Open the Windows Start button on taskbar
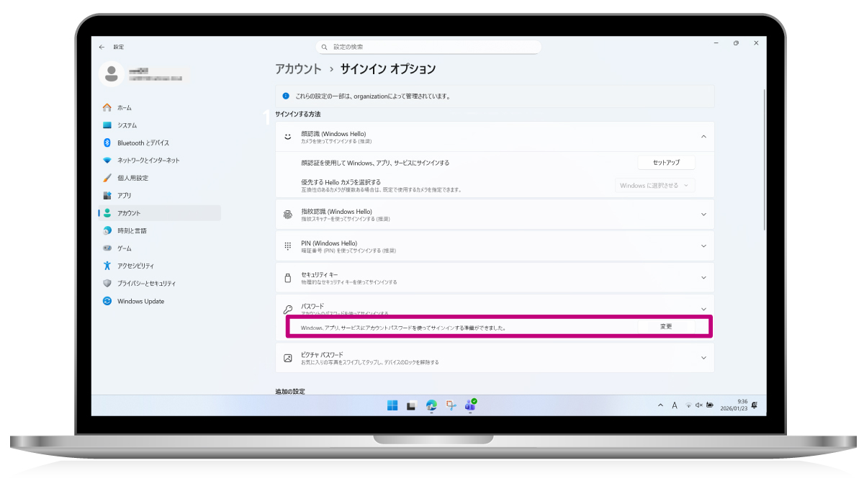 pyautogui.click(x=392, y=405)
